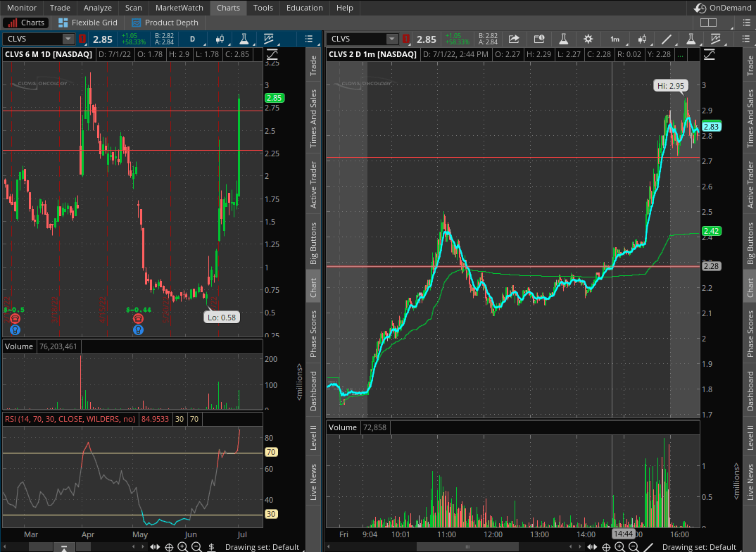Open right chart first flask icon
Viewport: 756px width, 552px height.
pos(563,39)
